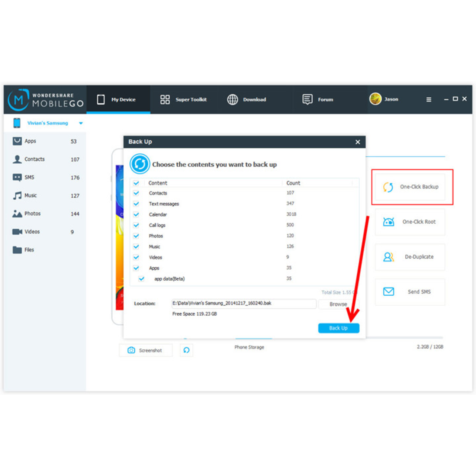Disable the Calendar backup checkbox

point(136,214)
